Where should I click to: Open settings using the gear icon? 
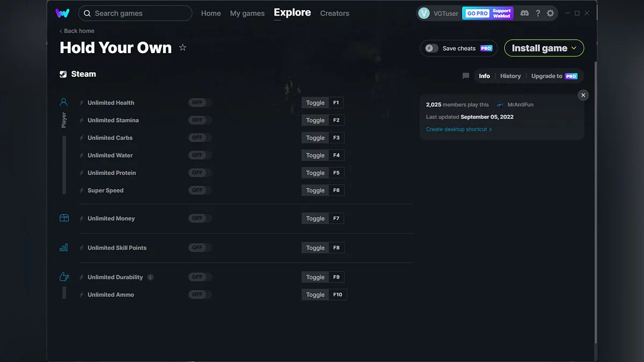point(550,13)
